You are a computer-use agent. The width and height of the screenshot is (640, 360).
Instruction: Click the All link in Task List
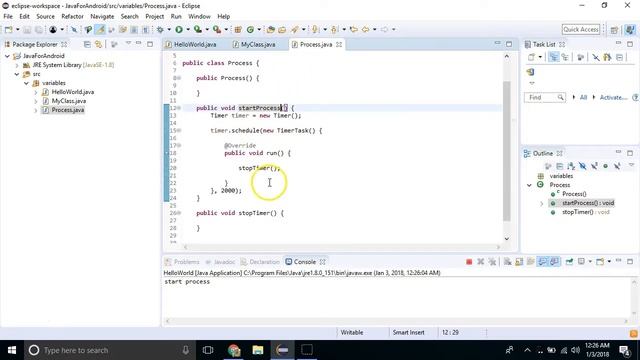pos(584,98)
